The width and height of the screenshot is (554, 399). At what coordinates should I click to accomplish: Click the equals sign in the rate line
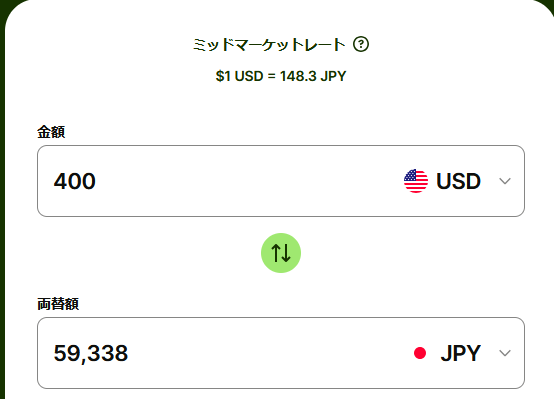point(272,76)
